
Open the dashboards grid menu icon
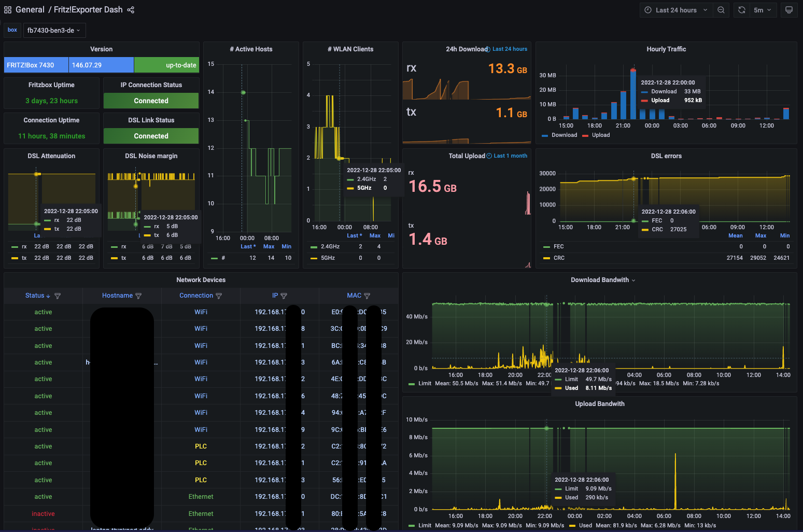pos(8,10)
